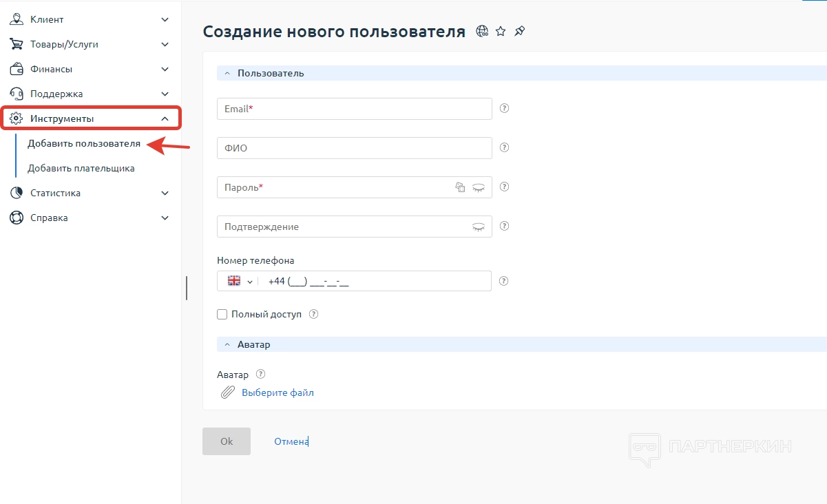Open the phone country flag dropdown
The height and width of the screenshot is (504, 827).
pos(240,281)
